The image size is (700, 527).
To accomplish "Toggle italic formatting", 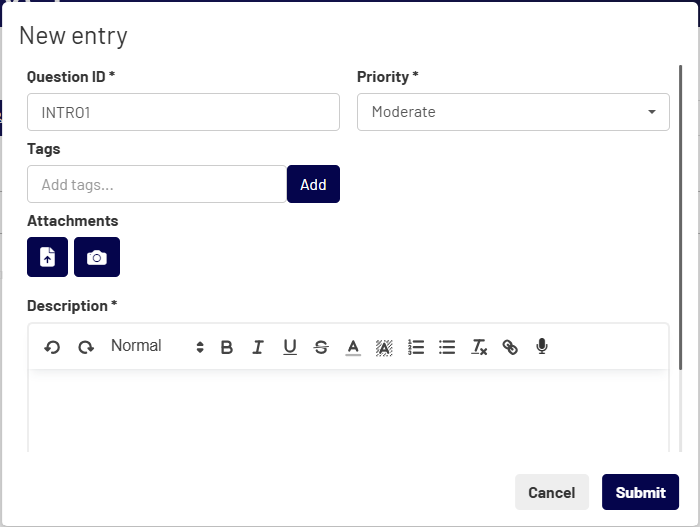I will pos(258,347).
